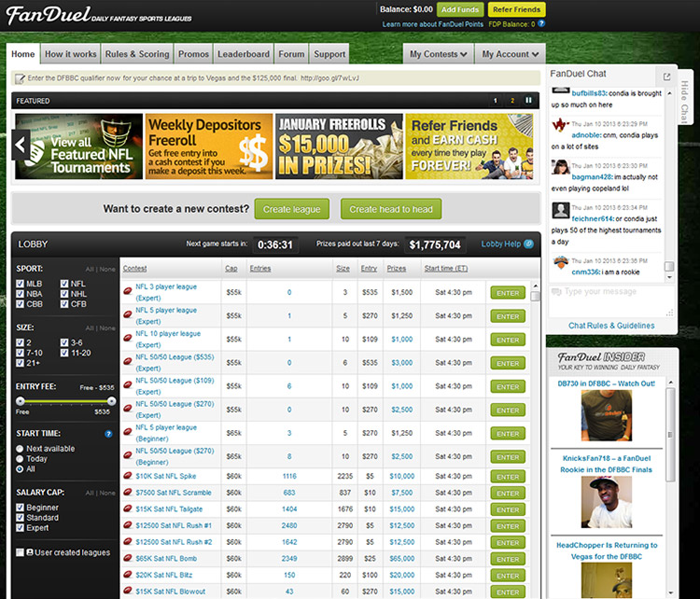
Task: Click football icon of NFL 3 player league
Action: [128, 291]
